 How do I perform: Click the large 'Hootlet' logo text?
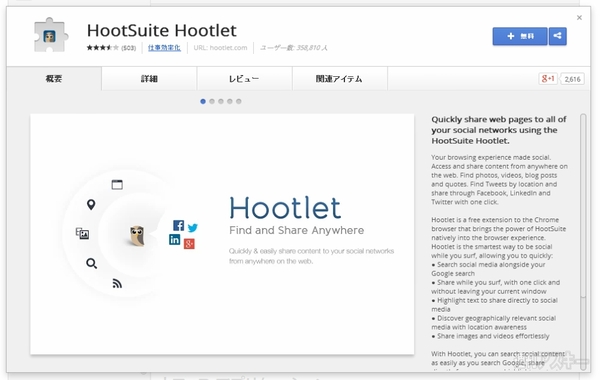(x=285, y=208)
